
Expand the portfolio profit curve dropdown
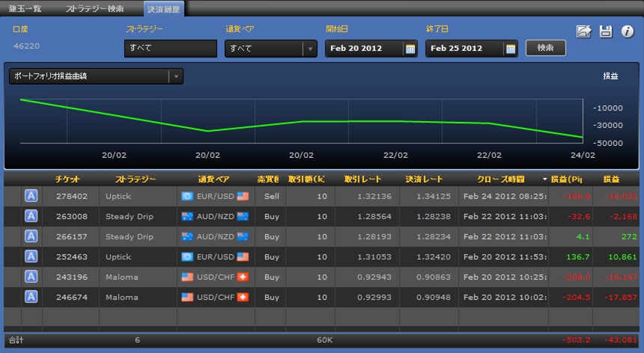[176, 76]
